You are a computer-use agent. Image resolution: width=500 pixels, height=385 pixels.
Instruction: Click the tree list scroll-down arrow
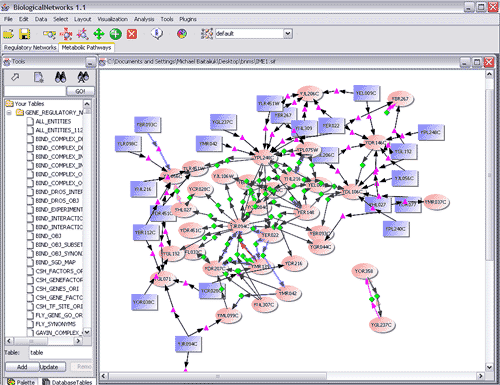pyautogui.click(x=87, y=332)
